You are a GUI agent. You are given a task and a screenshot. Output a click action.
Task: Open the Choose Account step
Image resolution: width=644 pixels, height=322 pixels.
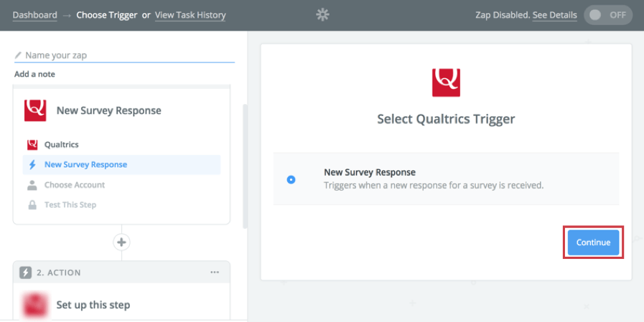75,185
